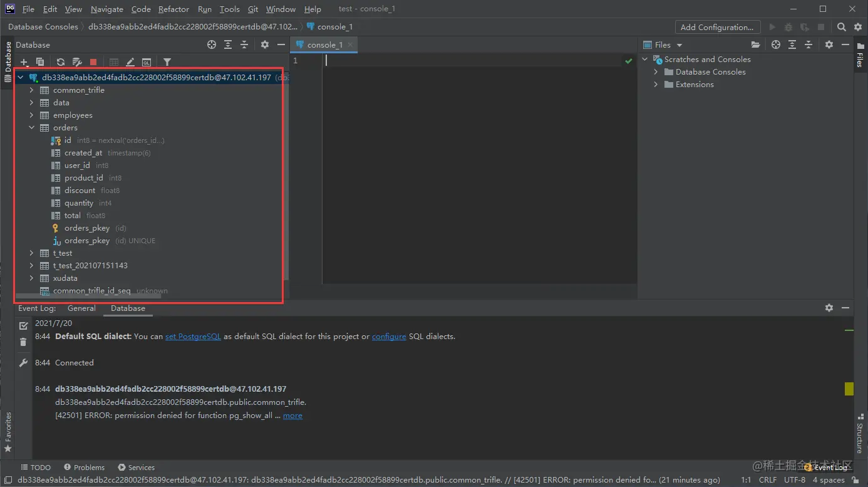Viewport: 868px width, 487px height.
Task: Open the File menu
Action: 28,9
